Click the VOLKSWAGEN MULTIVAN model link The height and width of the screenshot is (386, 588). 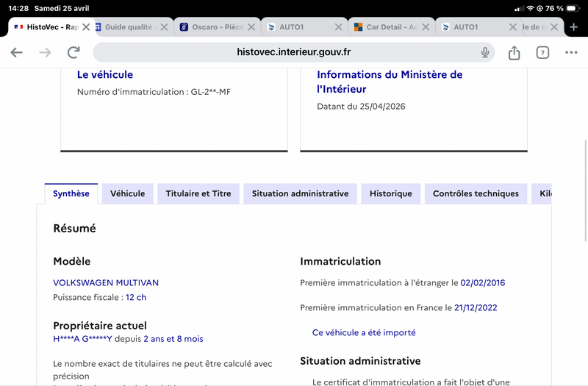[106, 282]
